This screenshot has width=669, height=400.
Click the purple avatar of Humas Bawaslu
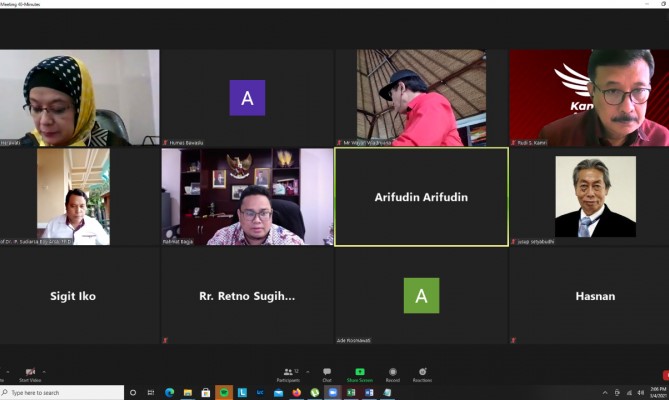click(247, 98)
